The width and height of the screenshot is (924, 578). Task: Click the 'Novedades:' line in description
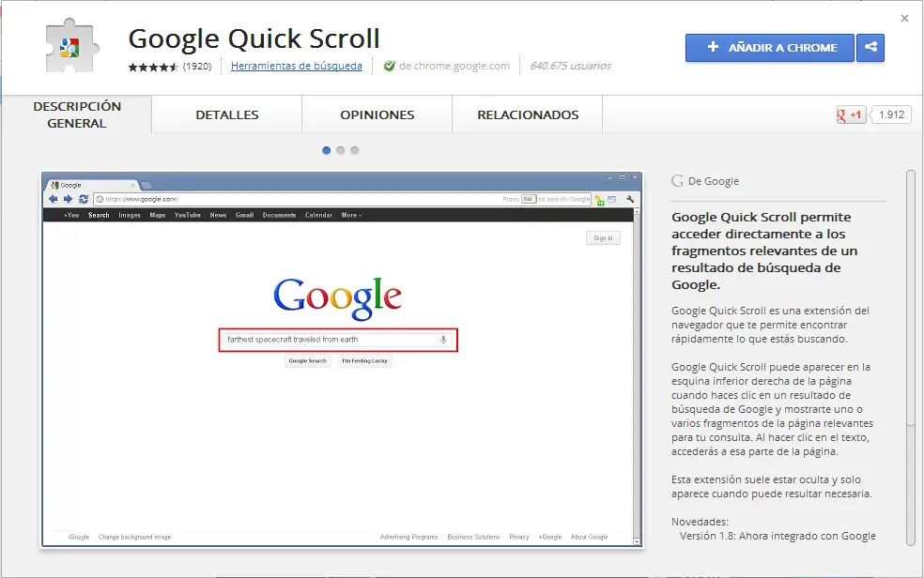tap(701, 522)
